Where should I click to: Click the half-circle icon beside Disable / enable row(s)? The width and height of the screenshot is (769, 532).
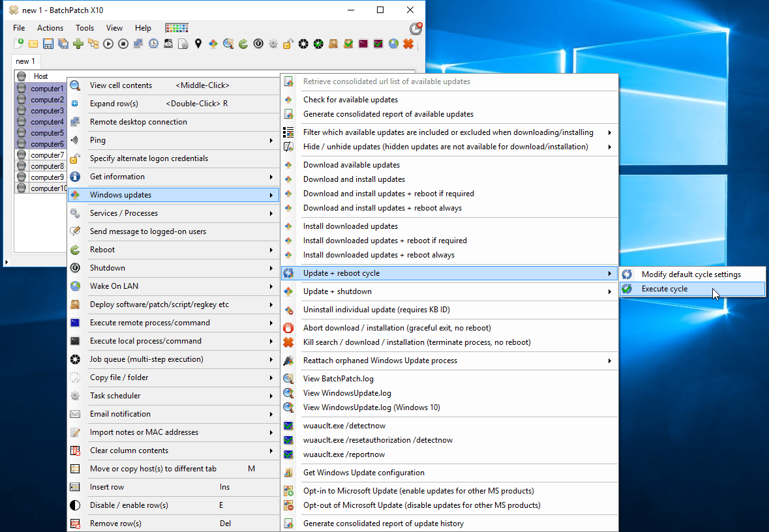(x=75, y=505)
